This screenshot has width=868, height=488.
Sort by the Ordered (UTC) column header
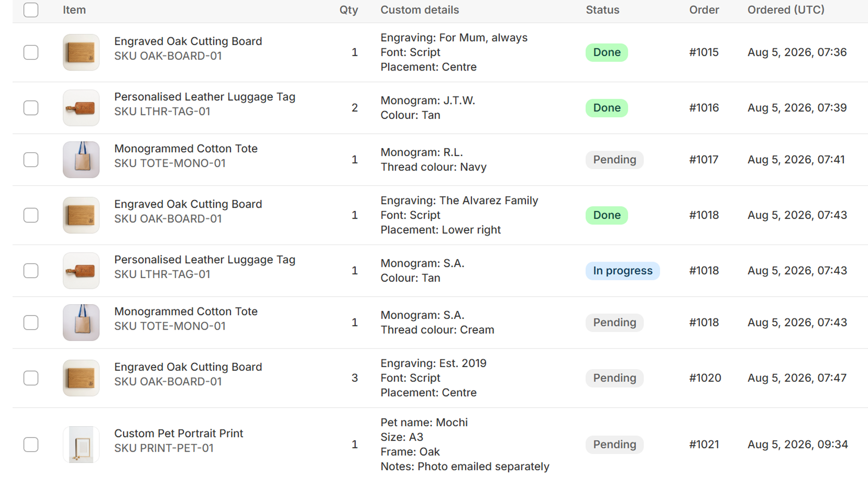tap(786, 10)
